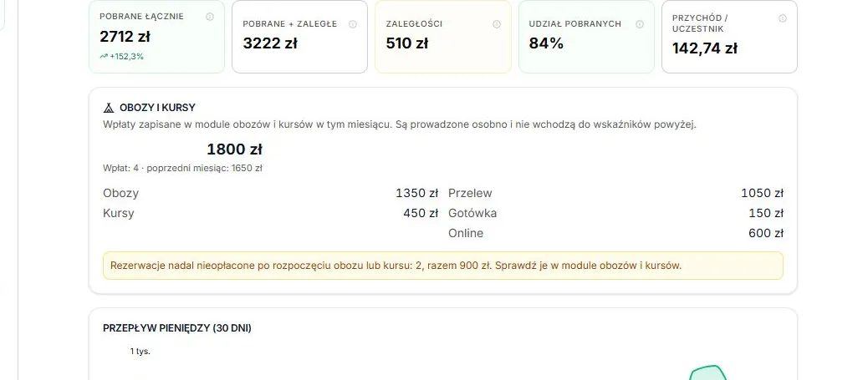
Task: Click the Online row label
Action: pos(466,233)
